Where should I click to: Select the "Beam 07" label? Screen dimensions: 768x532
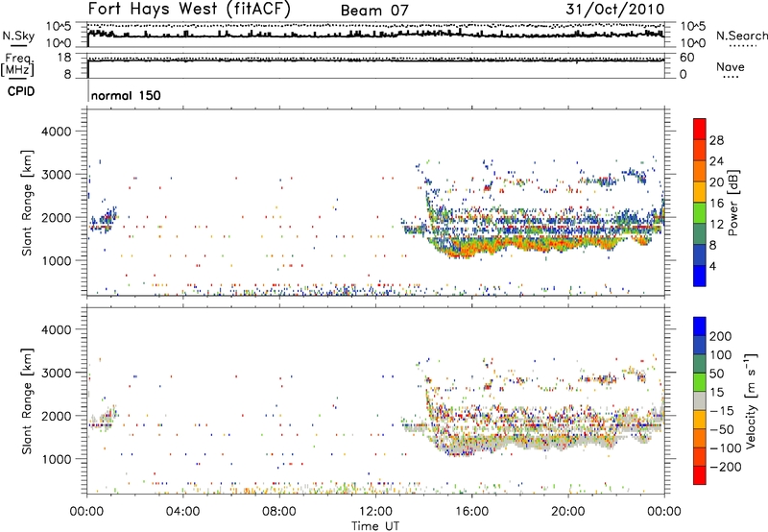pyautogui.click(x=374, y=11)
